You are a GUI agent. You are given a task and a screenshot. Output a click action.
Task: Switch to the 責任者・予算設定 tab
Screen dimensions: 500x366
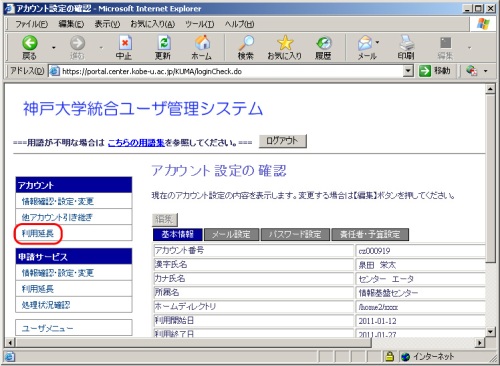[x=370, y=235]
